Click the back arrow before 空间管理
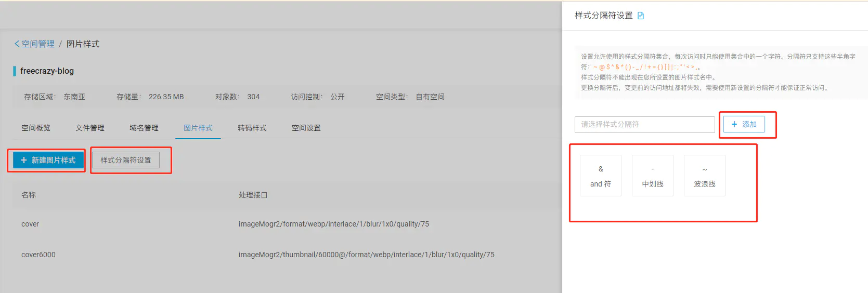 click(17, 44)
